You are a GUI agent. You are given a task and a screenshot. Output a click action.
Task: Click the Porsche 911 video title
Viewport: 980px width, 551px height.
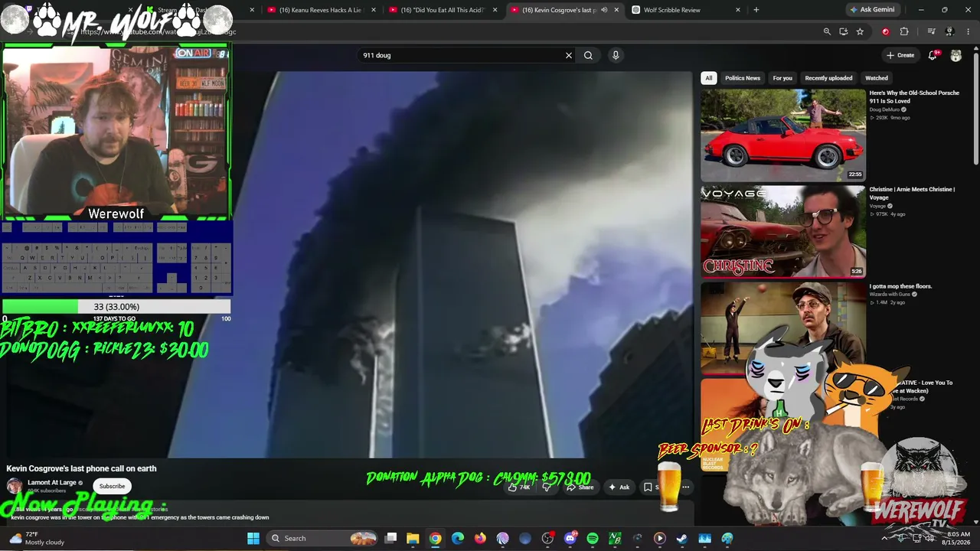point(914,96)
